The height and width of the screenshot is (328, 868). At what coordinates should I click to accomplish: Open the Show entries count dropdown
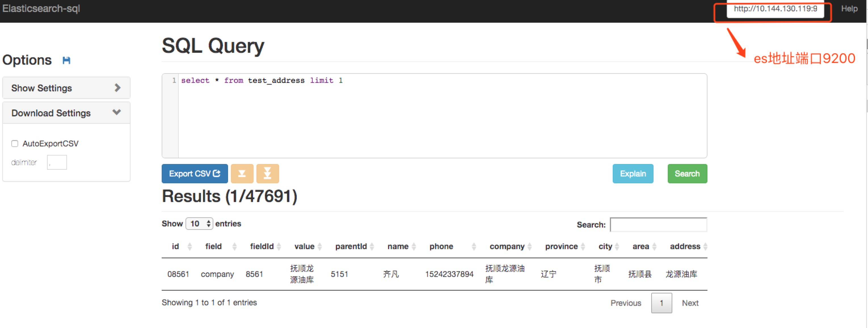click(199, 224)
